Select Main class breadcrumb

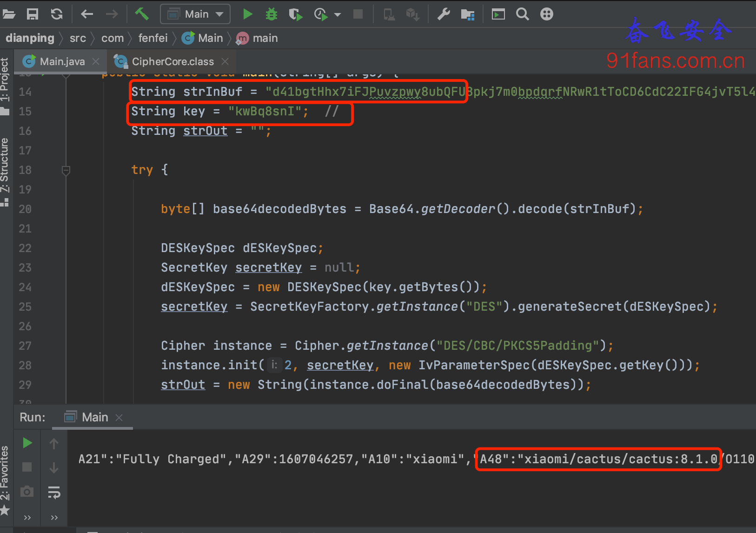coord(203,38)
